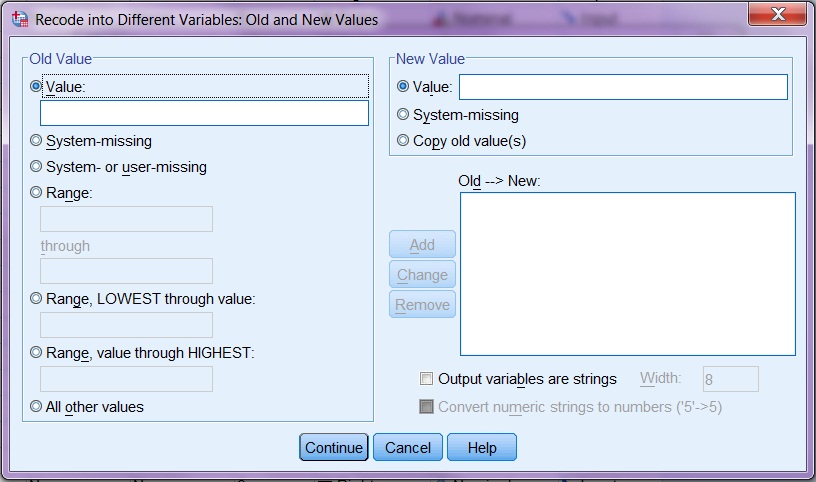Select Old Value System-missing option
The height and width of the screenshot is (482, 816).
pos(37,141)
